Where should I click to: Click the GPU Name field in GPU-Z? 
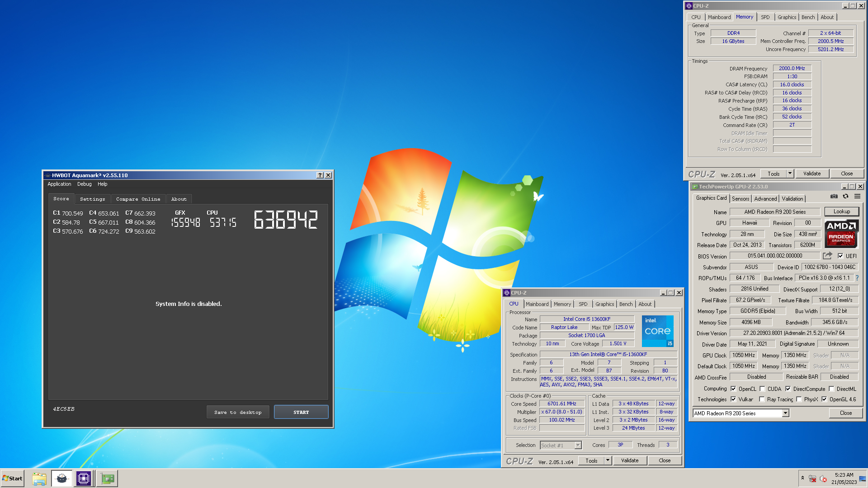775,212
